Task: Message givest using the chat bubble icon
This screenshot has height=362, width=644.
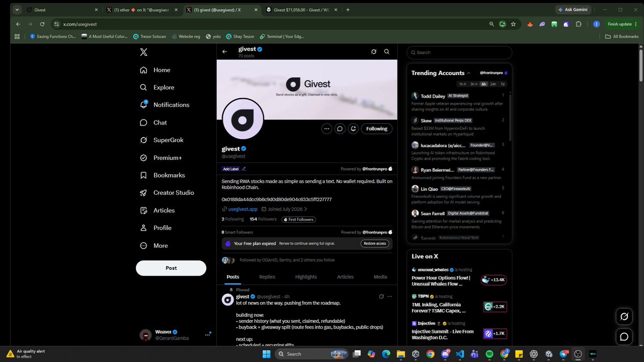Action: pyautogui.click(x=340, y=129)
